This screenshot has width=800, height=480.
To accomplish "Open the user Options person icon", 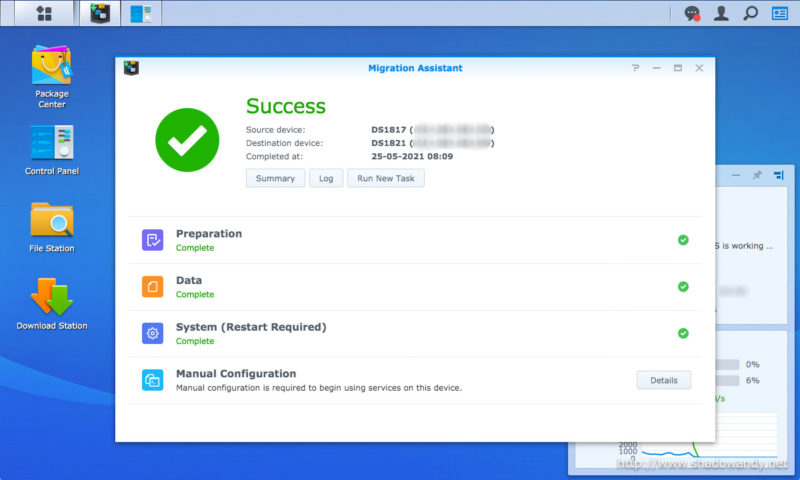I will coord(721,13).
